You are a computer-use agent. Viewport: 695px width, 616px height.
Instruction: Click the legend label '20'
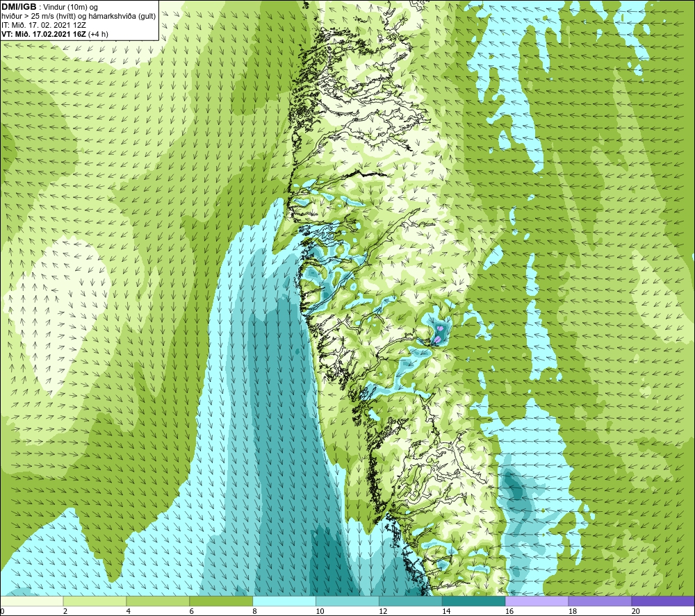(636, 611)
